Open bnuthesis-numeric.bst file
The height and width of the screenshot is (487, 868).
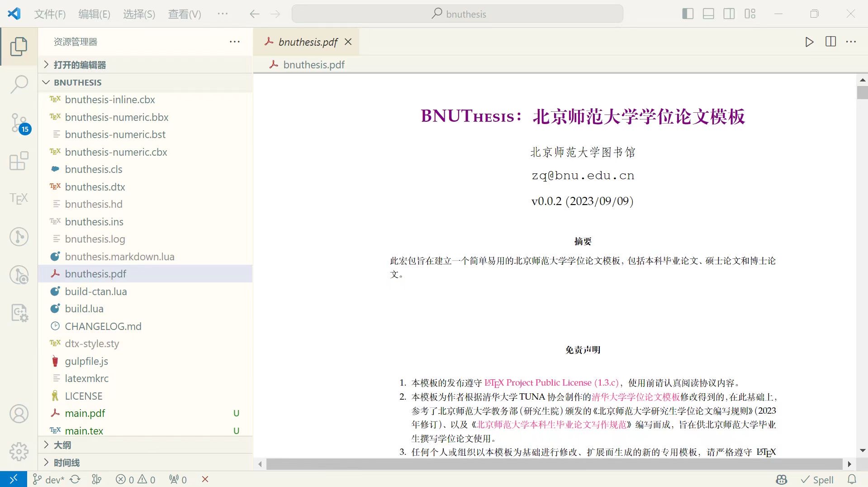[145, 134]
